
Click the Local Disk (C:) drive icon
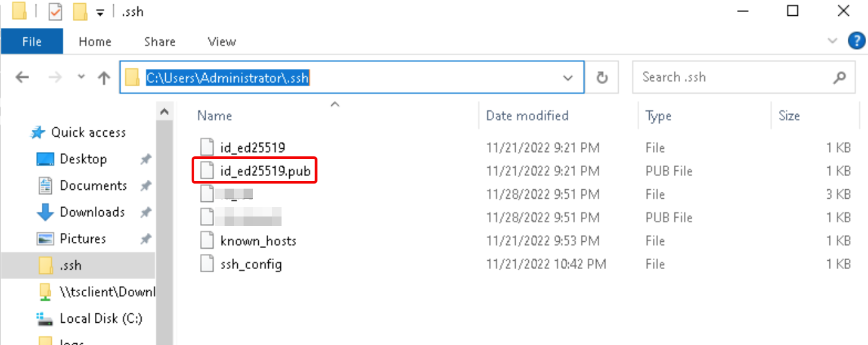pos(45,318)
